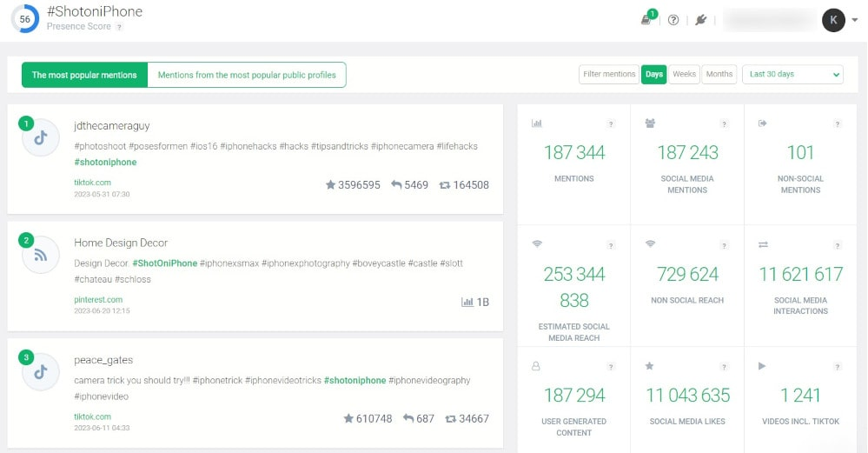868x453 pixels.
Task: Follow the pinterest.com source link
Action: (x=98, y=300)
